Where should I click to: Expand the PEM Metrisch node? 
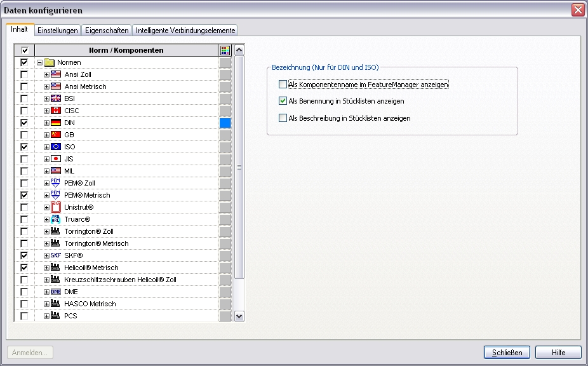coord(46,195)
